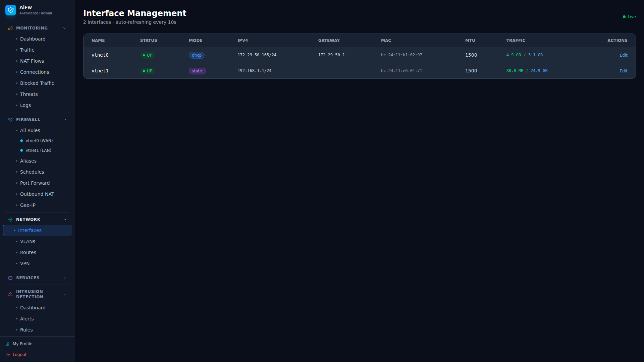Viewport: 644px width, 362px height.
Task: Open Intrusion Detection Alerts
Action: coord(37,319)
